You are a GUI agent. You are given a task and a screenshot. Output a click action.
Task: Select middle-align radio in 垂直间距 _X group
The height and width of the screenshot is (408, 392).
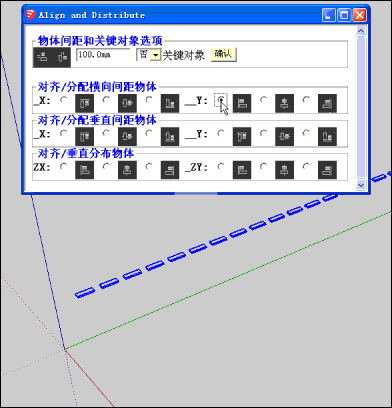pyautogui.click(x=106, y=133)
